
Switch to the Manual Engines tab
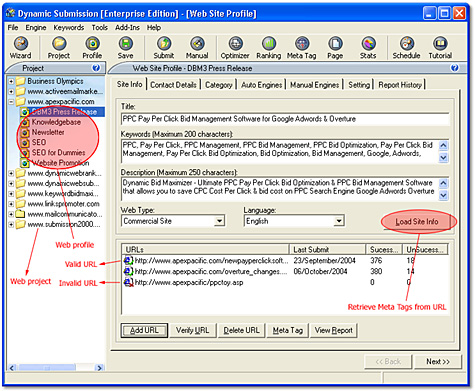[314, 85]
